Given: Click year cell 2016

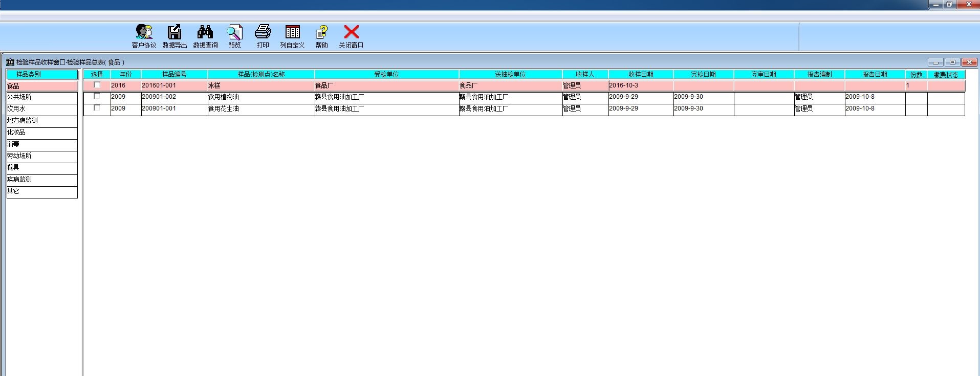Looking at the screenshot, I should click(x=126, y=85).
